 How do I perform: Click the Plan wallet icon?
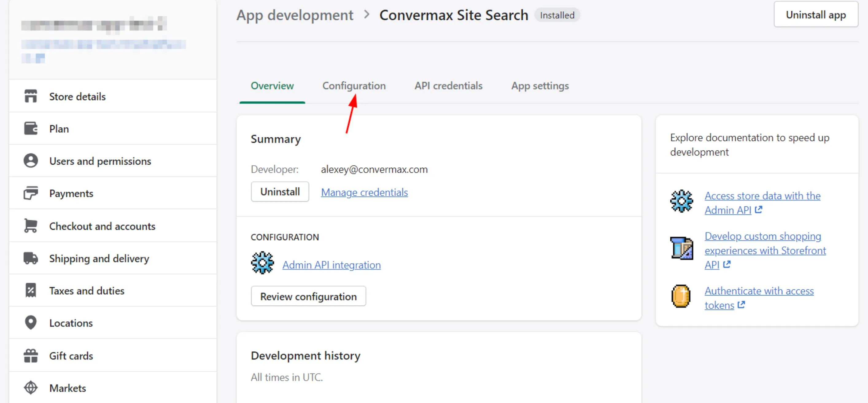point(31,128)
